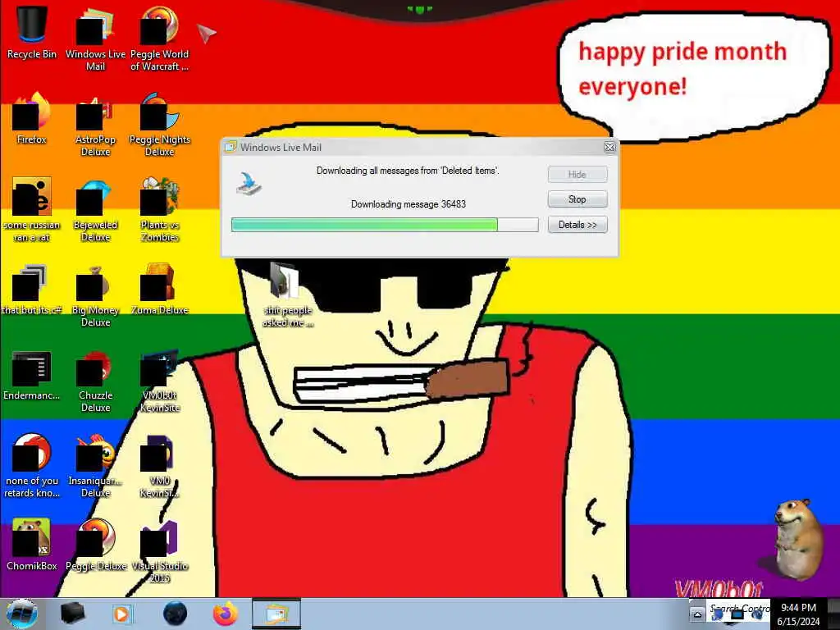Screen dimensions: 840x630
Task: Click the 'Downloading message 36483' text
Action: click(x=409, y=204)
